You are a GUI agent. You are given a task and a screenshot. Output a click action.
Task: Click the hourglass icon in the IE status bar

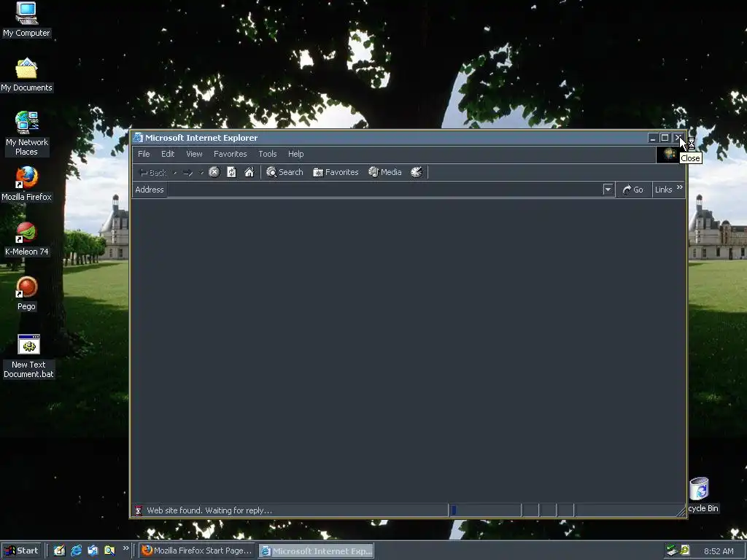[x=138, y=510]
